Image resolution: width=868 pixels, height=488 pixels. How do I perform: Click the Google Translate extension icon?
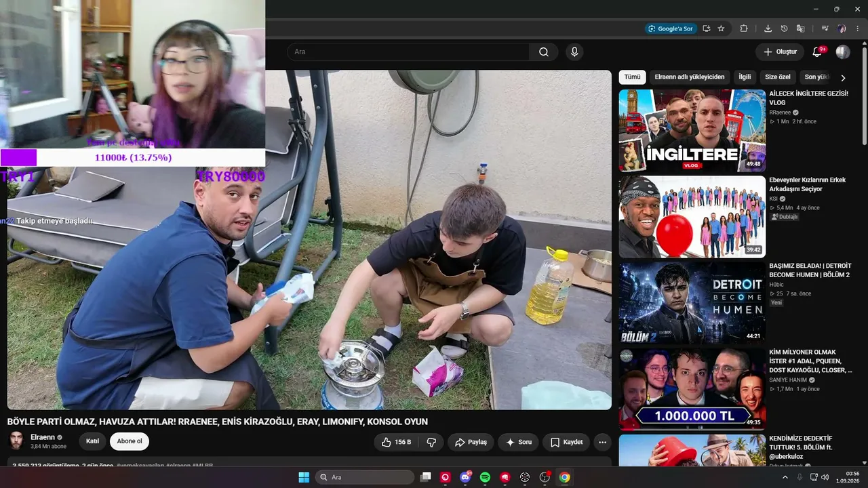click(x=800, y=28)
